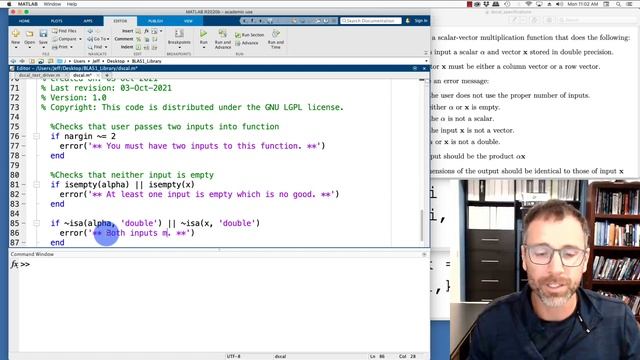
Task: Collapse the code fold at line 76
Action: [x=36, y=136]
